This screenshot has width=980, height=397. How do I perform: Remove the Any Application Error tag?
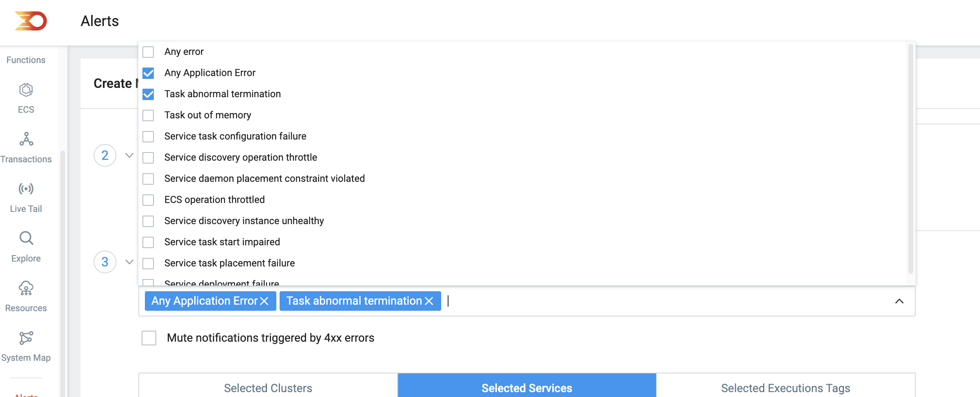(264, 301)
